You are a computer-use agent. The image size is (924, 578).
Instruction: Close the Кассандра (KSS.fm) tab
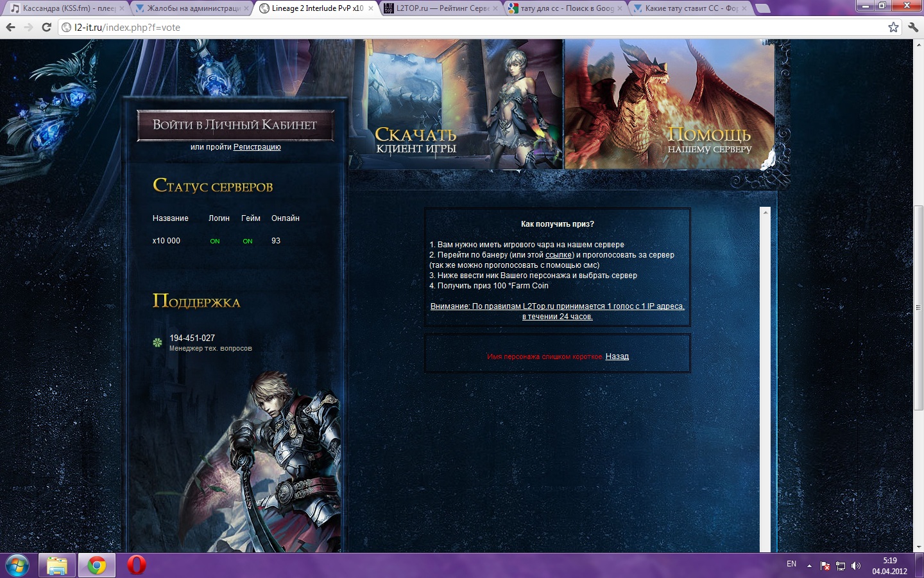click(122, 8)
